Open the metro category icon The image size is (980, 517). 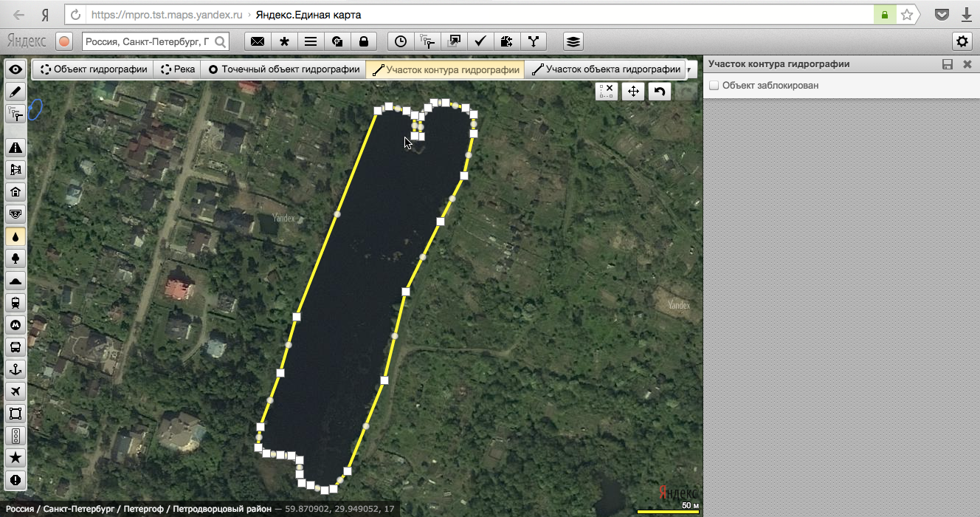click(15, 325)
